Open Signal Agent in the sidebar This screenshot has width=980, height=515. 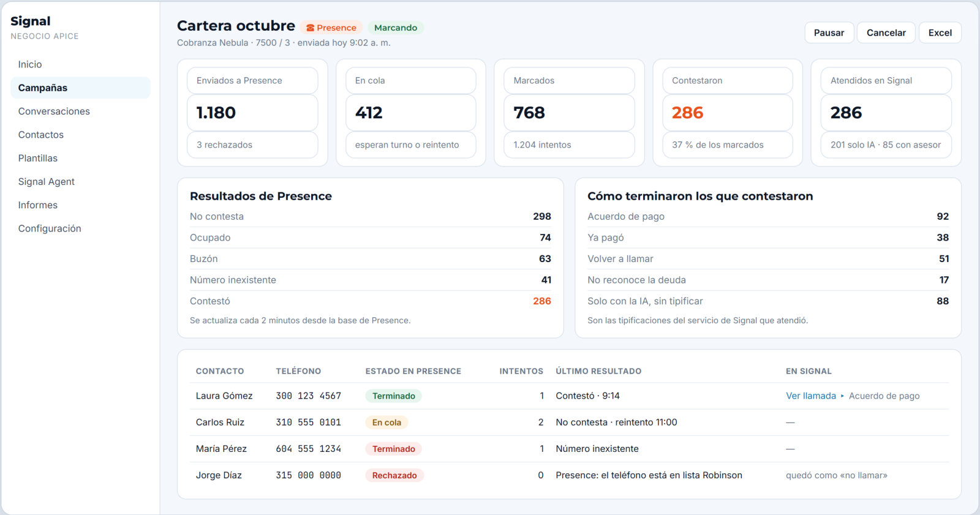pyautogui.click(x=80, y=181)
